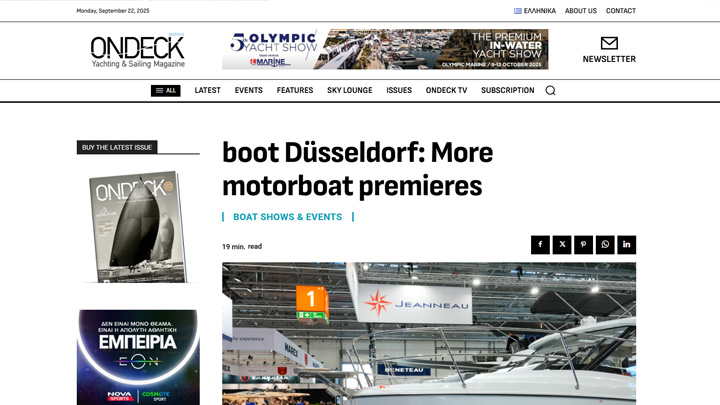Image resolution: width=720 pixels, height=405 pixels.
Task: Open the Sky Lounge section
Action: 349,91
